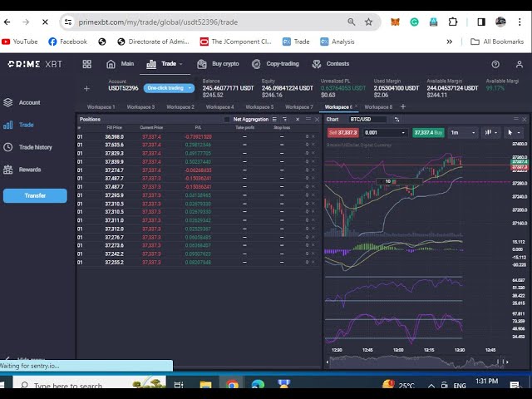
Task: Open the Account section in sidebar
Action: click(x=29, y=102)
